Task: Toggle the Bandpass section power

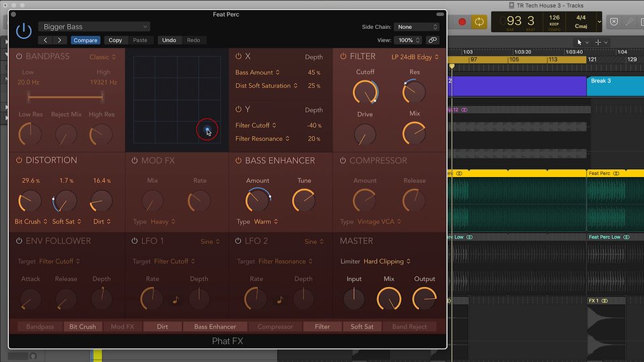Action: coord(19,56)
